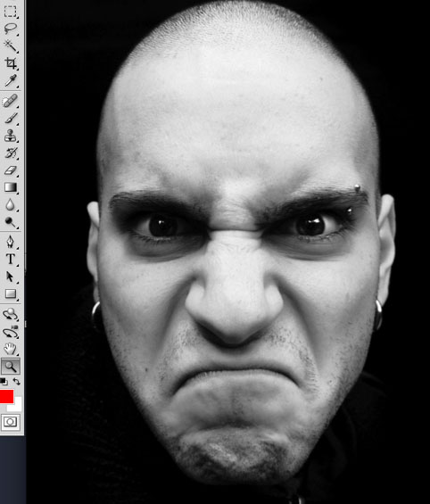The height and width of the screenshot is (504, 430).
Task: Select the Healing Brush bandage tool
Action: click(10, 101)
